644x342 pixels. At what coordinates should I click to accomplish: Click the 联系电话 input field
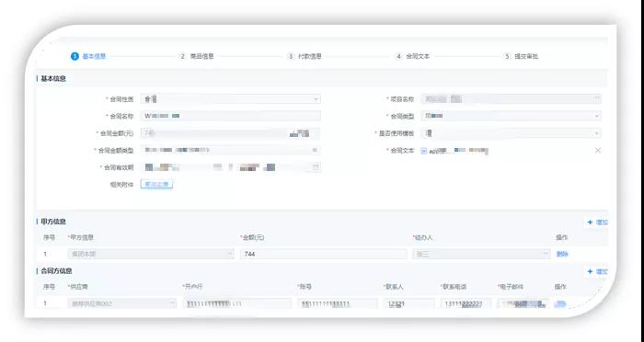(x=466, y=303)
